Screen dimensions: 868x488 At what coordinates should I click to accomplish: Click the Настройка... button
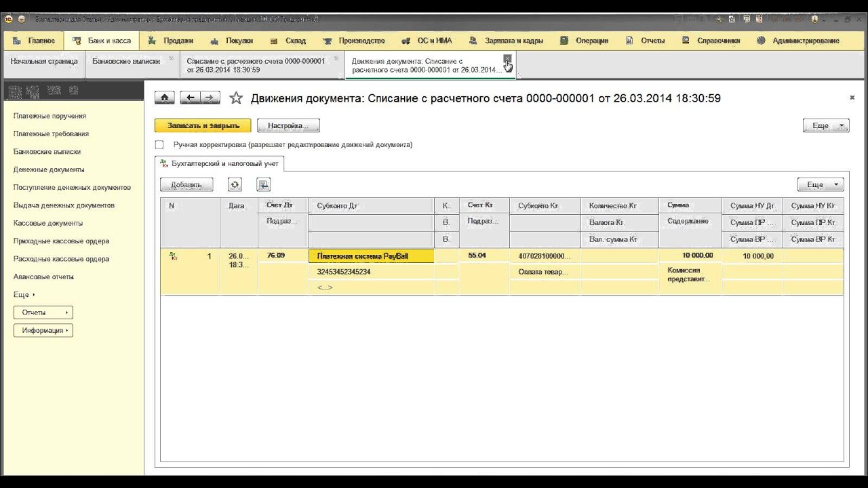[x=288, y=125]
